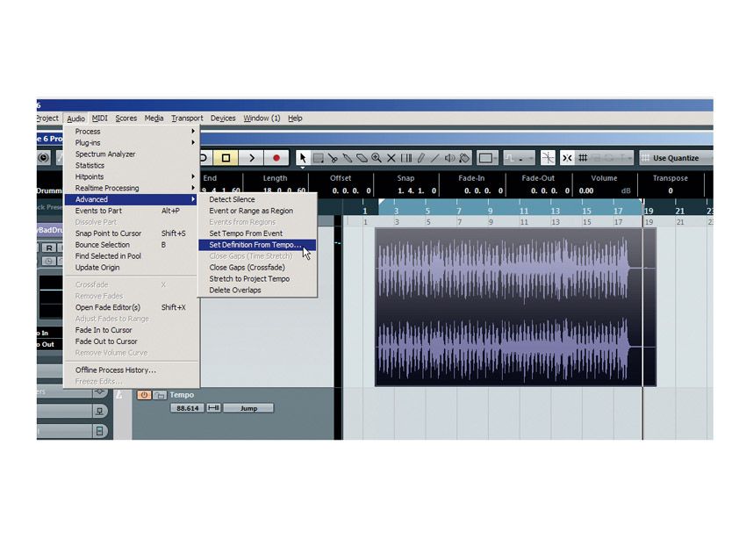
Task: Choose the Zoom magnifier tool
Action: [x=376, y=158]
